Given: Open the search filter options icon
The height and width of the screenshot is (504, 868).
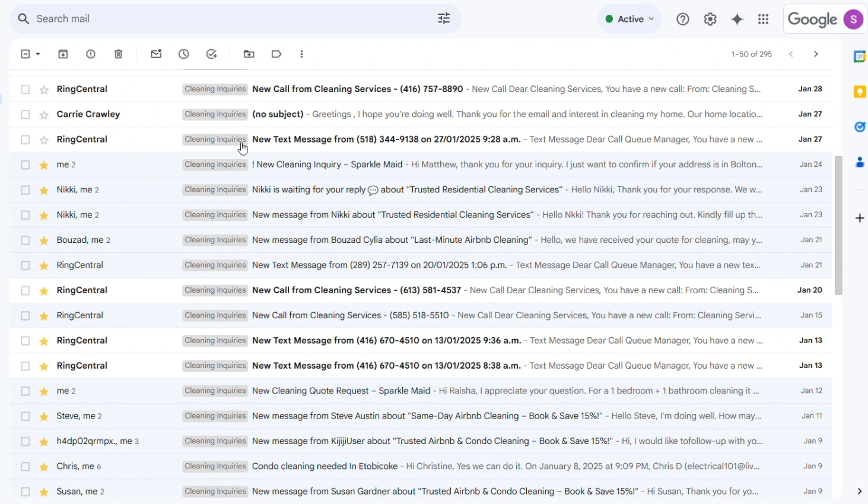Looking at the screenshot, I should click(444, 18).
